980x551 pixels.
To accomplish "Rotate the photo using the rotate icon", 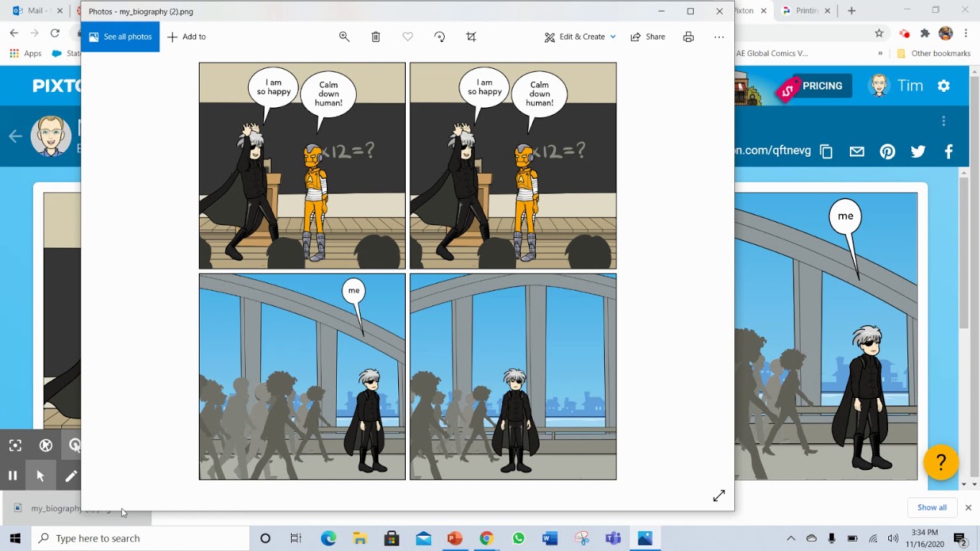I will click(x=439, y=37).
